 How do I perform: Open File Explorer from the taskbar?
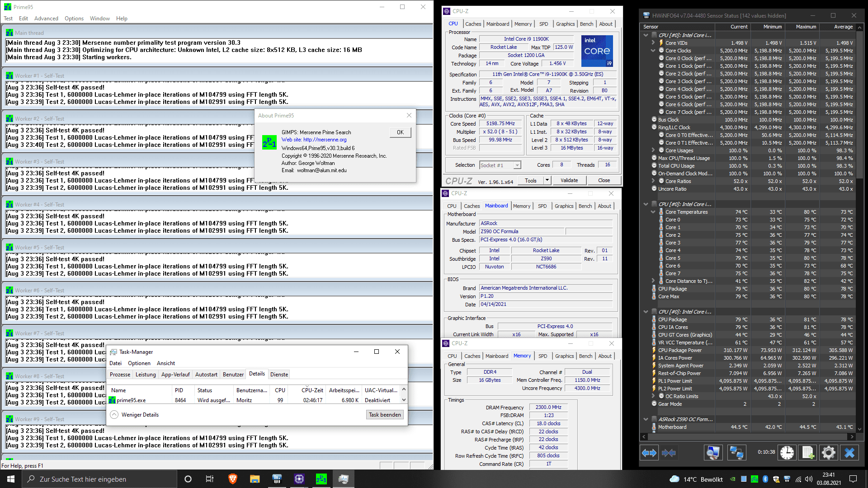click(x=255, y=479)
